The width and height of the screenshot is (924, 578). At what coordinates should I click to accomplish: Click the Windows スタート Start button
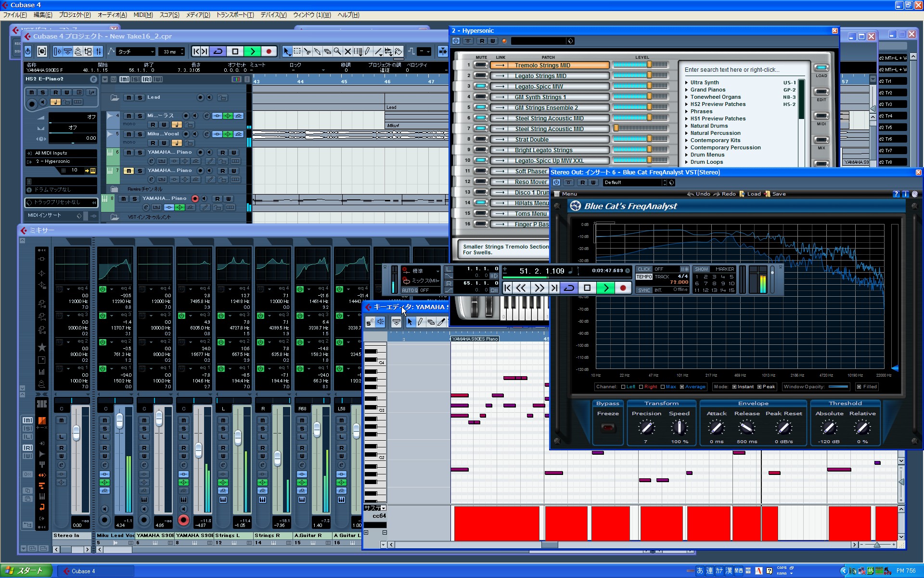[x=25, y=571]
